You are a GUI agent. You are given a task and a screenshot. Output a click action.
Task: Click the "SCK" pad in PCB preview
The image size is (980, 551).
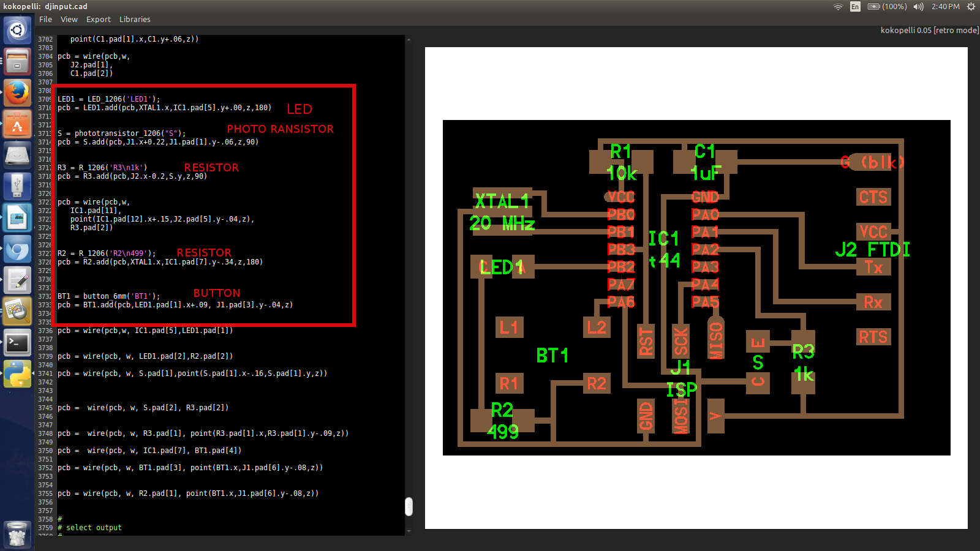tap(680, 341)
